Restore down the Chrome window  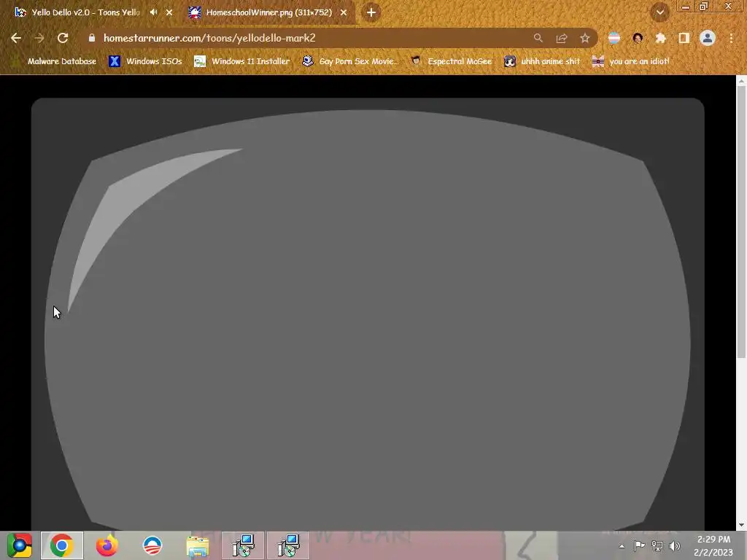[704, 7]
